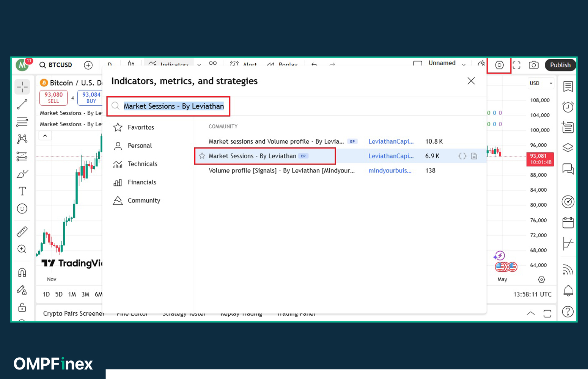Enter fullscreen mode
The image size is (588, 379).
coord(517,65)
